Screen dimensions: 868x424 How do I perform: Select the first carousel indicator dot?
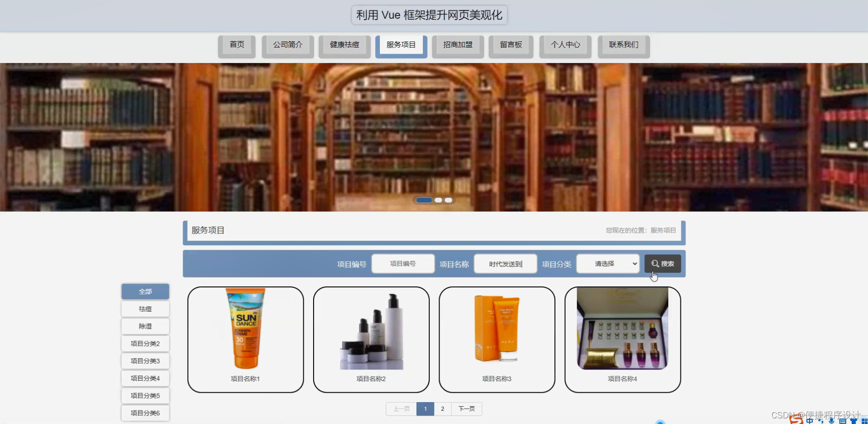(425, 200)
